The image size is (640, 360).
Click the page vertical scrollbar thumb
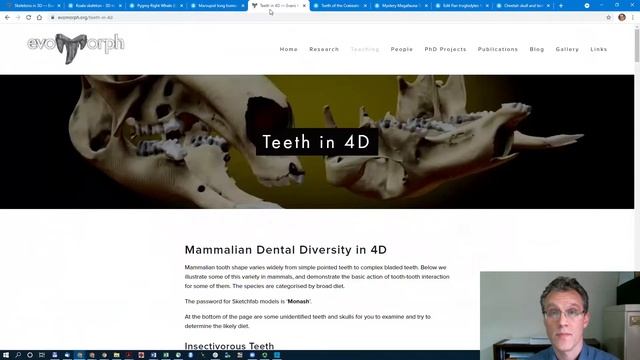(x=637, y=45)
